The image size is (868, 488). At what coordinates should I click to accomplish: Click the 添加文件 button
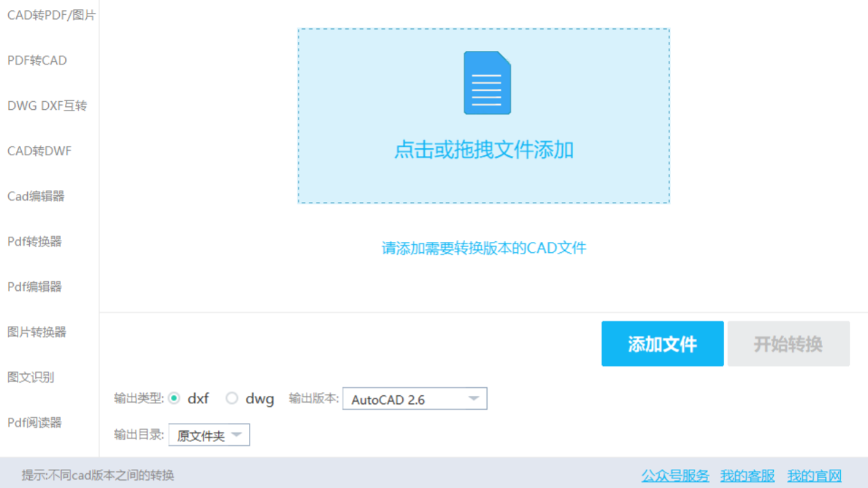(662, 344)
